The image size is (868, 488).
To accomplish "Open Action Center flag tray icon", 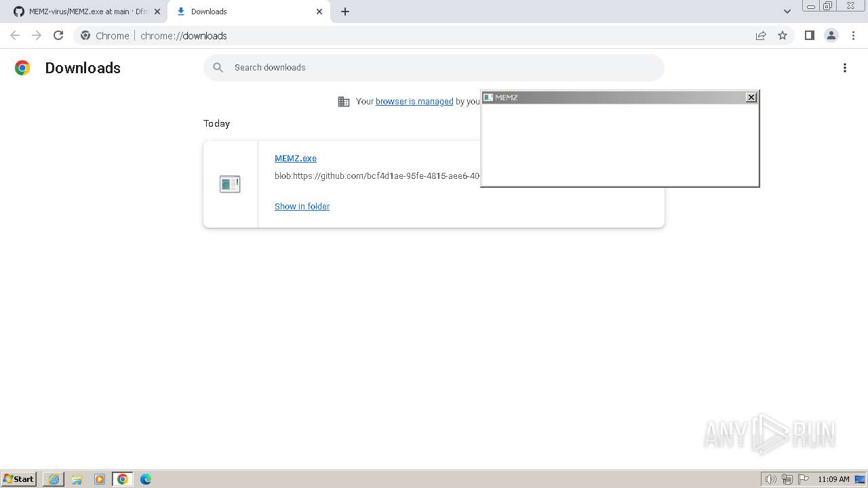I will pyautogui.click(x=804, y=479).
